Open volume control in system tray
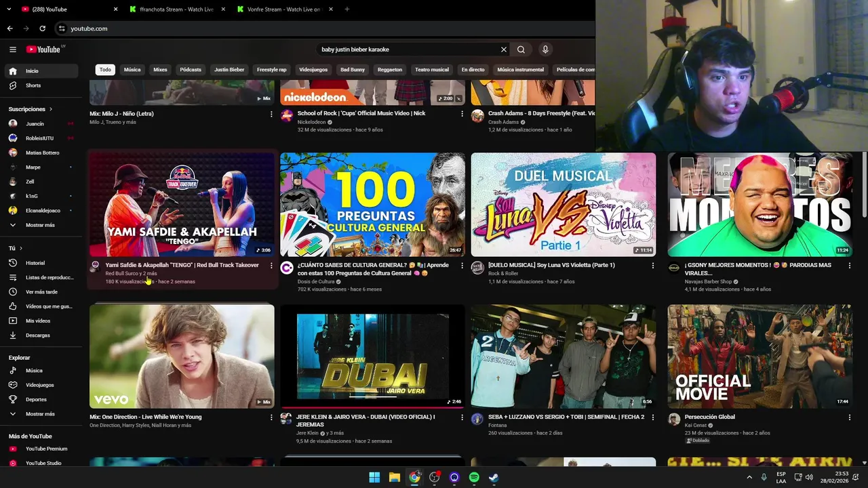868x488 pixels. tap(810, 477)
